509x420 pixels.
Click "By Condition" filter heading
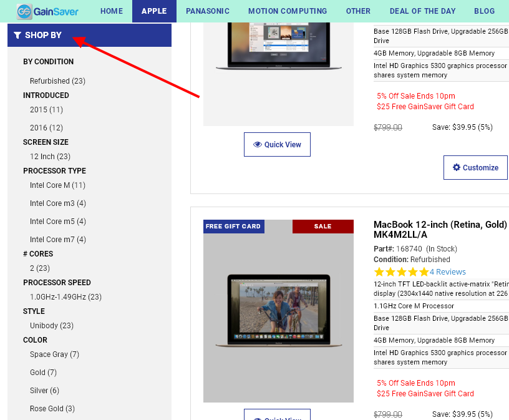pos(49,62)
